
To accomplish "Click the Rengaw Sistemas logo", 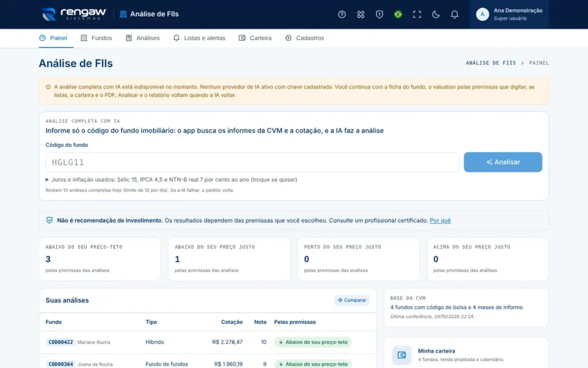I will pos(74,14).
